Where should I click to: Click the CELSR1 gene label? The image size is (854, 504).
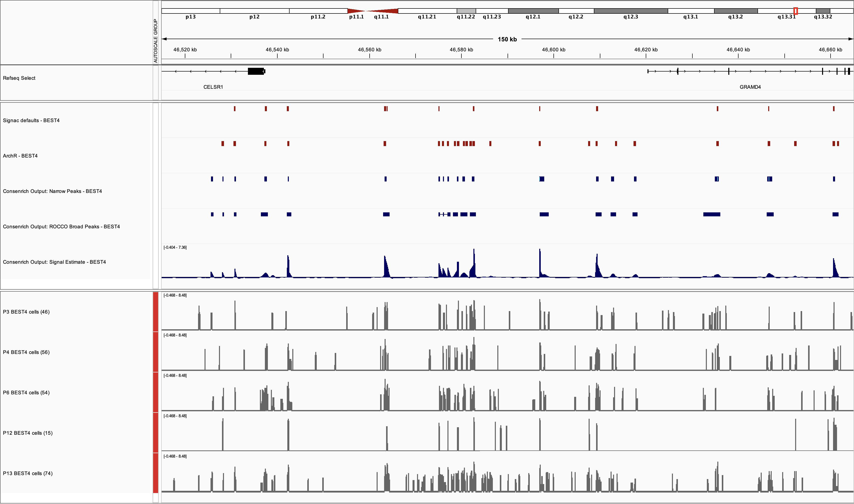click(213, 87)
